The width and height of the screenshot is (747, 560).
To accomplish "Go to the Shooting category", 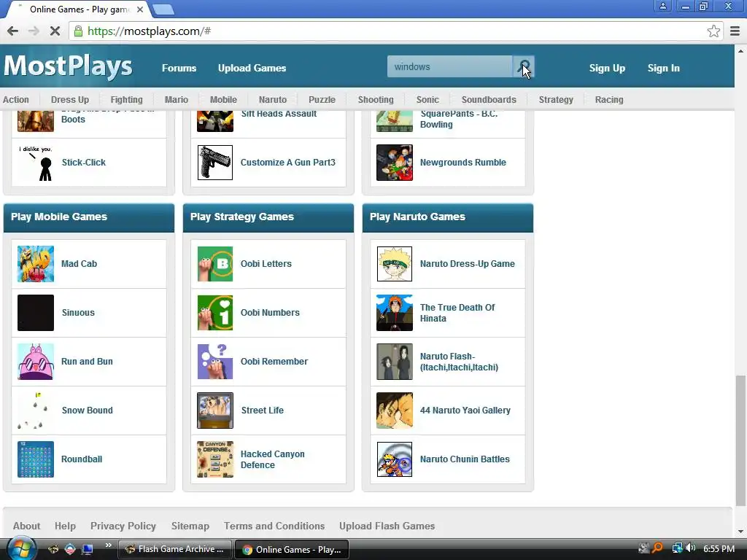I will (x=376, y=99).
